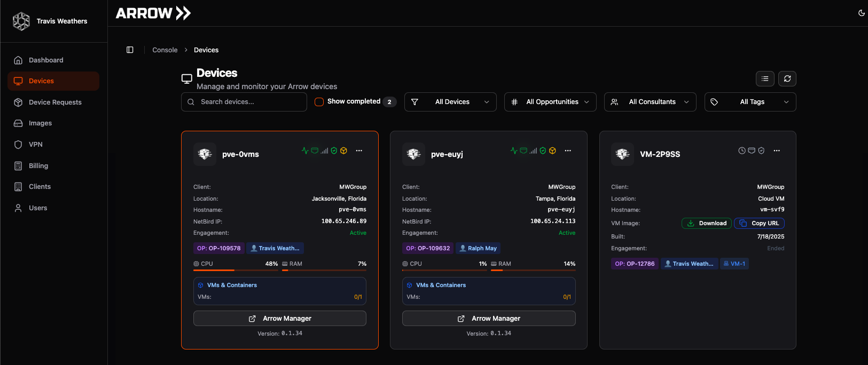Expand the All Tags filter dropdown
868x365 pixels.
750,102
